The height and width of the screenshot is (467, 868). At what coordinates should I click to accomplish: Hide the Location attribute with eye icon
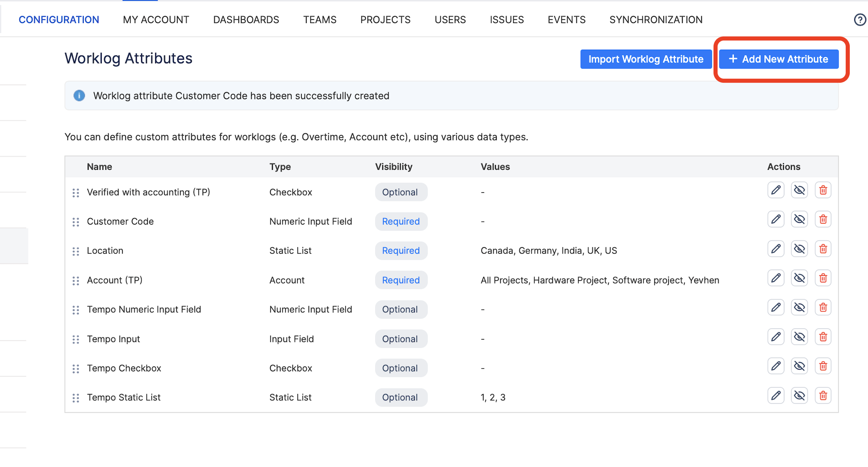click(799, 249)
